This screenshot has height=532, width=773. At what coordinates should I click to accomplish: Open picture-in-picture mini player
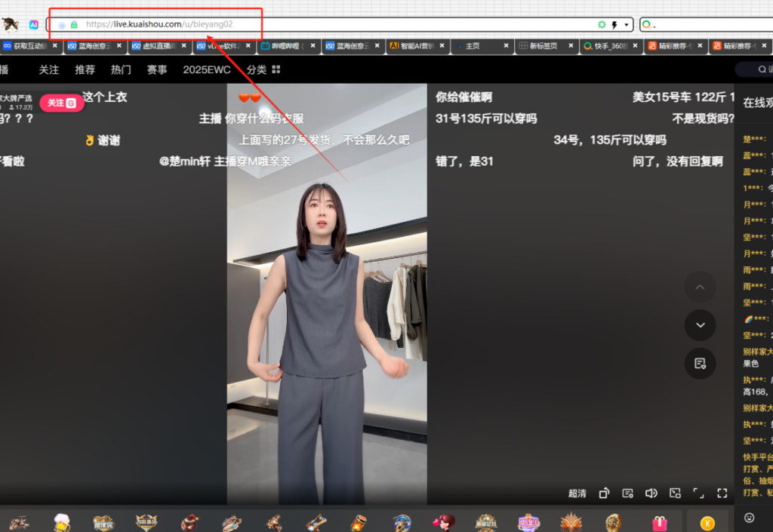[675, 494]
